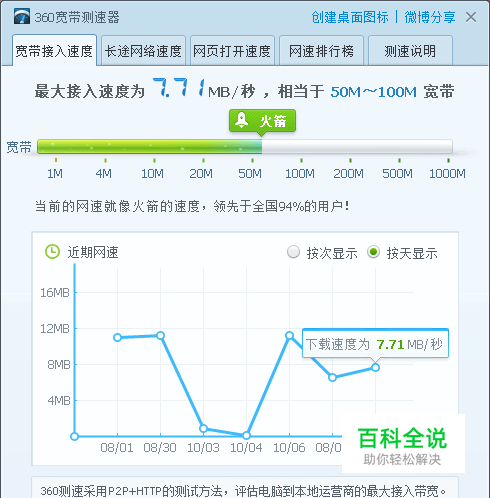Click the 1M scale label

[55, 174]
